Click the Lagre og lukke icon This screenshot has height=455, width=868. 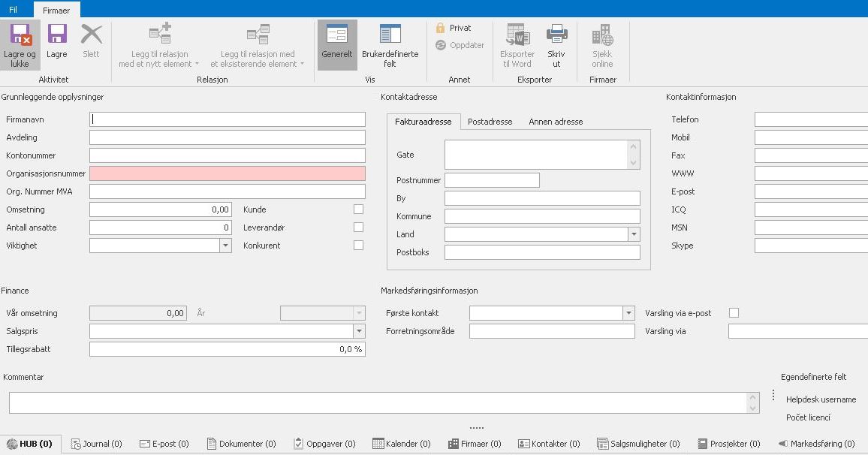[x=20, y=35]
